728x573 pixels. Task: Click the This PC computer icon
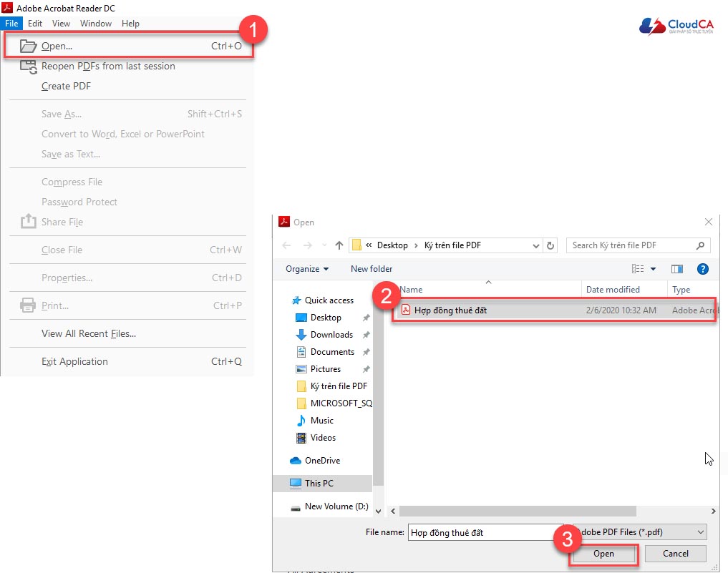296,483
